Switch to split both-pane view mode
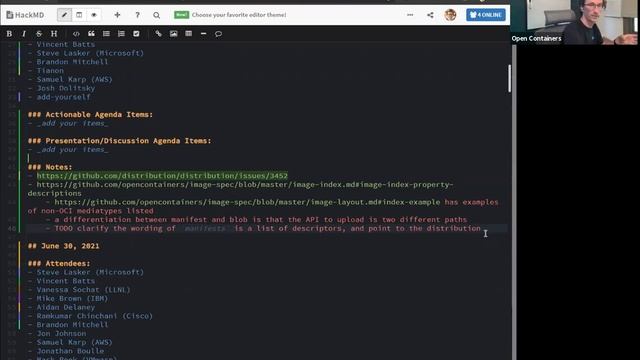 (x=79, y=15)
